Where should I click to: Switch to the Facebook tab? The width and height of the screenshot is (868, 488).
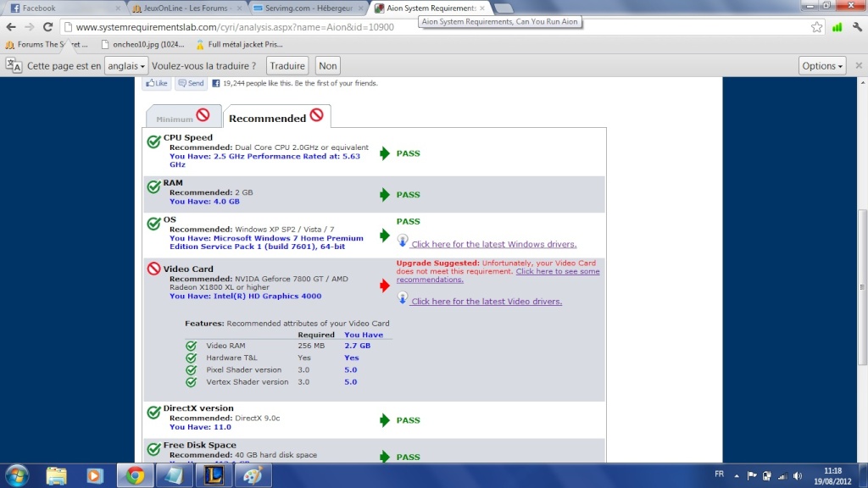click(65, 8)
